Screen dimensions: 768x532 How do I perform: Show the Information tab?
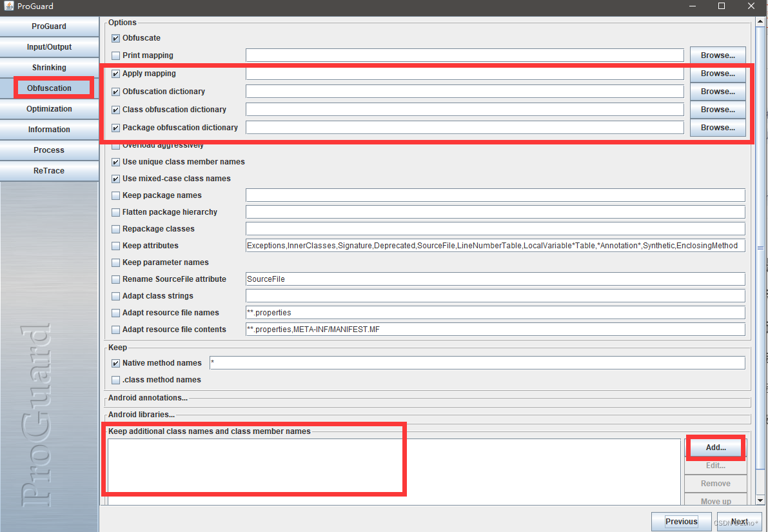click(49, 130)
